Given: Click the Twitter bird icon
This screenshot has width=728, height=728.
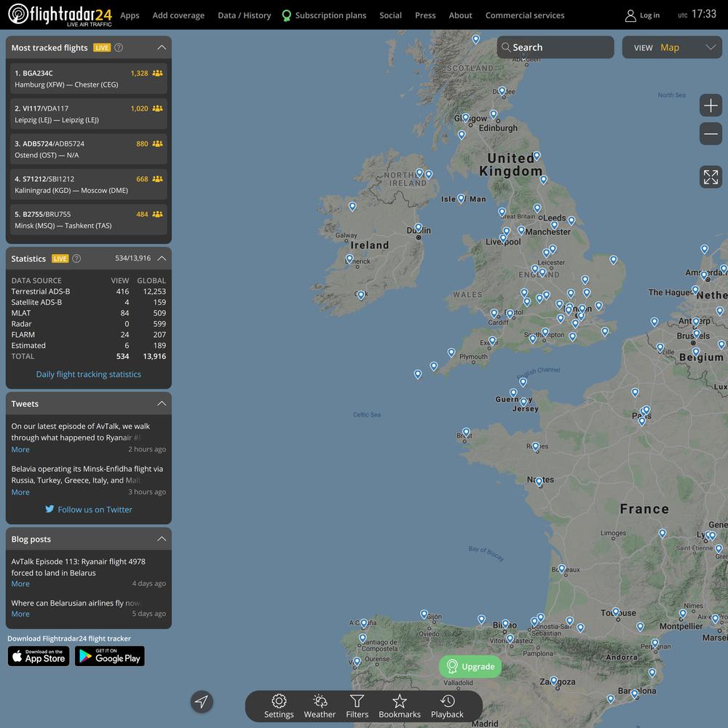Looking at the screenshot, I should coord(50,509).
